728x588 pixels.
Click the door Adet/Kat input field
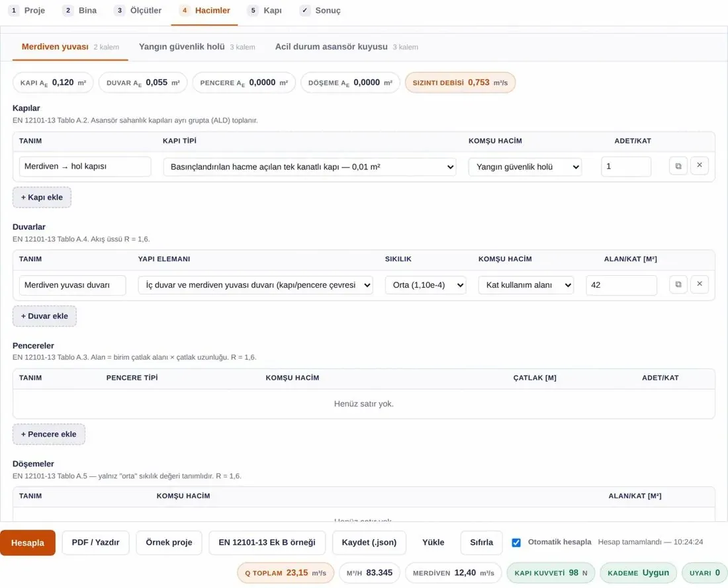click(626, 167)
